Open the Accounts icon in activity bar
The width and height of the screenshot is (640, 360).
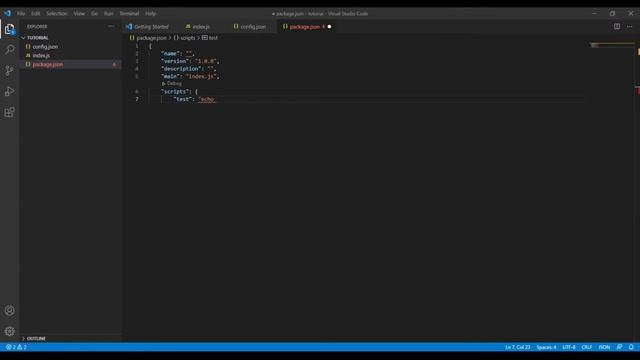tap(9, 311)
